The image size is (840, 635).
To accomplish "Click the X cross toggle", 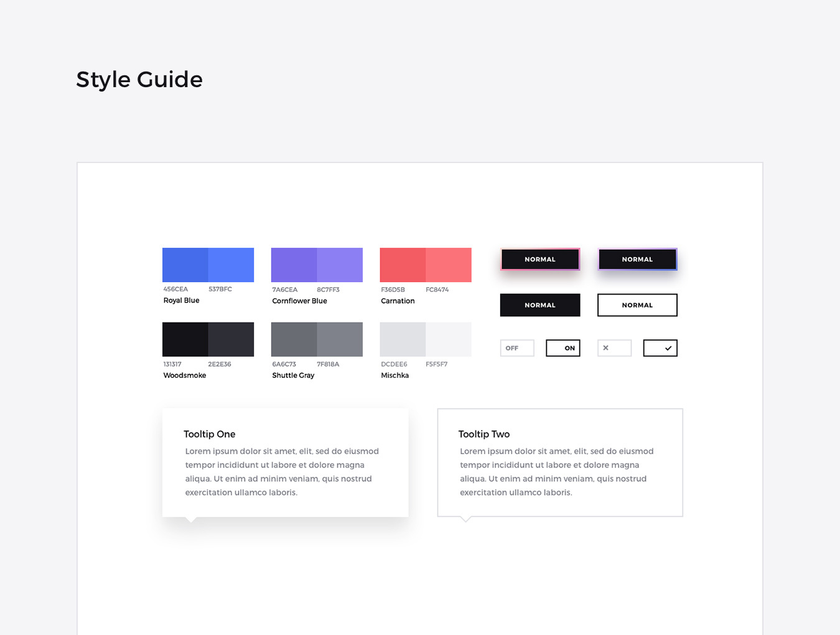I will (614, 348).
